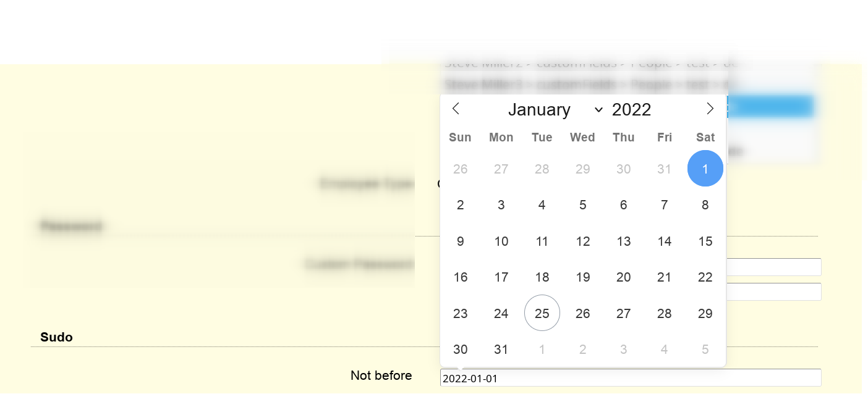Choose Saturday January 29

705,313
